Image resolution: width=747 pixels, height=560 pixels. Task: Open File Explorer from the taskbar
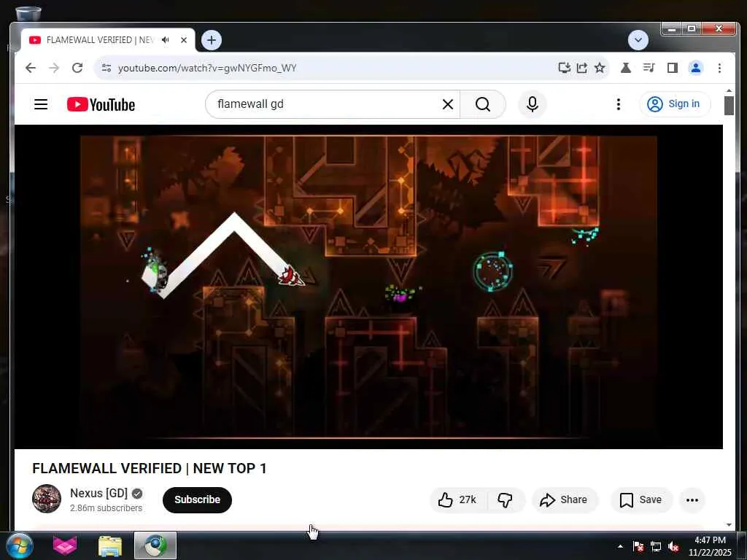pos(110,545)
